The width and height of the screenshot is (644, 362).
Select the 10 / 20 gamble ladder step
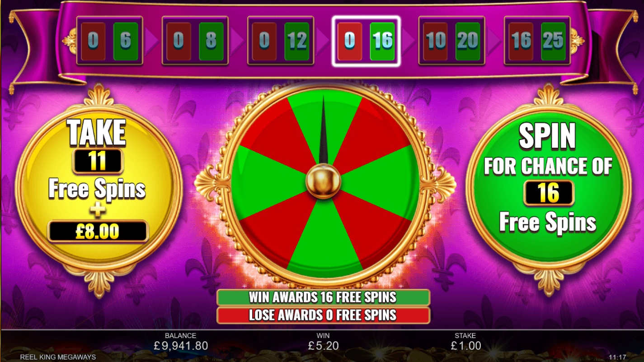(451, 41)
